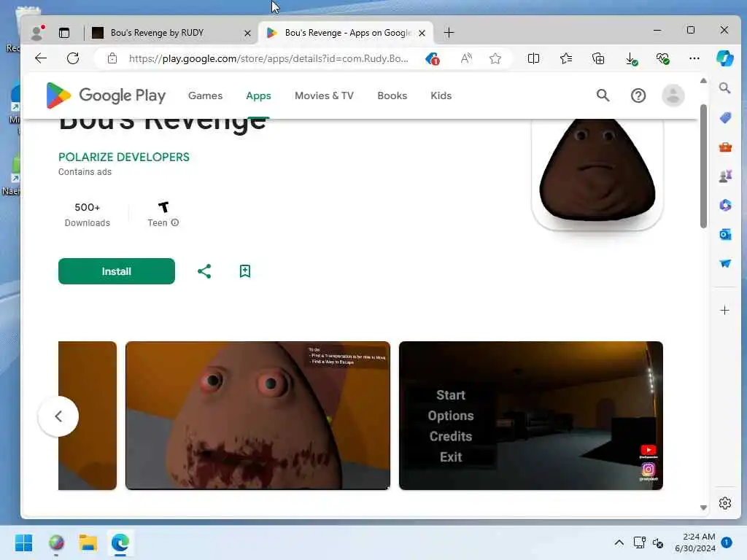Open File Explorer from taskbar
This screenshot has width=747, height=560.
click(88, 542)
